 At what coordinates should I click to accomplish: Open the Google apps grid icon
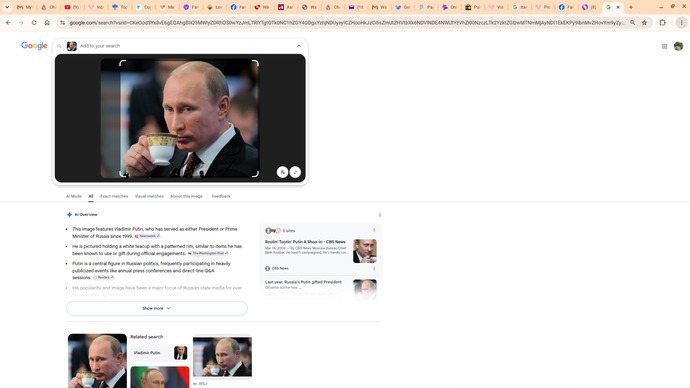tap(664, 46)
